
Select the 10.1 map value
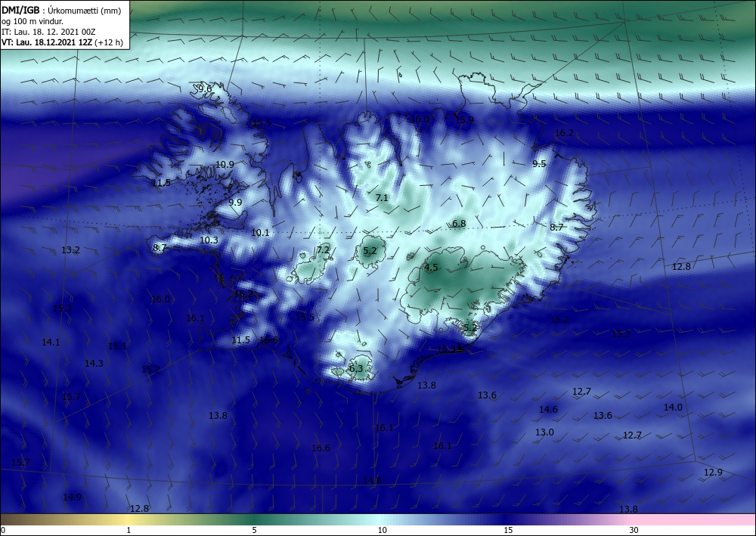[x=260, y=233]
